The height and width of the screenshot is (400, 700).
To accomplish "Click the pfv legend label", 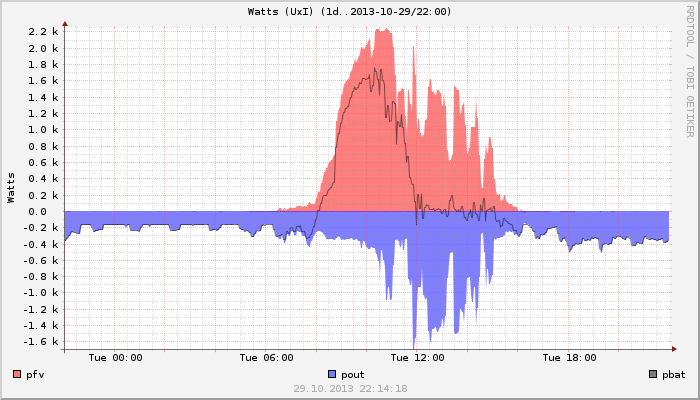I will pos(35,375).
